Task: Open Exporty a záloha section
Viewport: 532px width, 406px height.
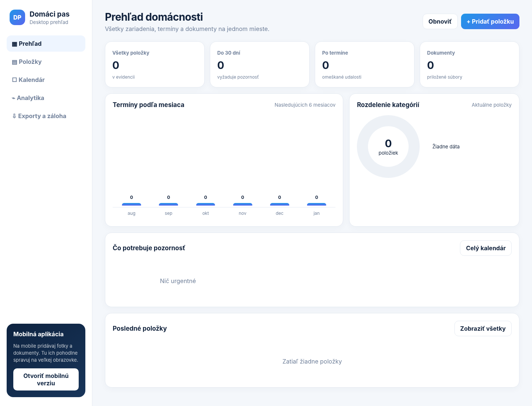Action: pos(46,116)
